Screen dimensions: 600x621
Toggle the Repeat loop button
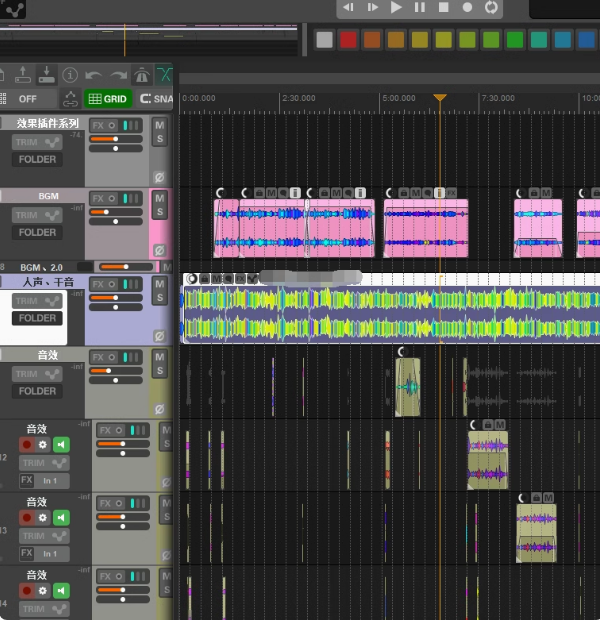(x=491, y=7)
